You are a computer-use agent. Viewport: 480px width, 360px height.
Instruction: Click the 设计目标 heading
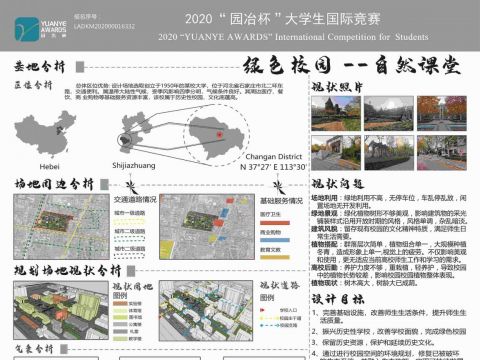pyautogui.click(x=338, y=299)
